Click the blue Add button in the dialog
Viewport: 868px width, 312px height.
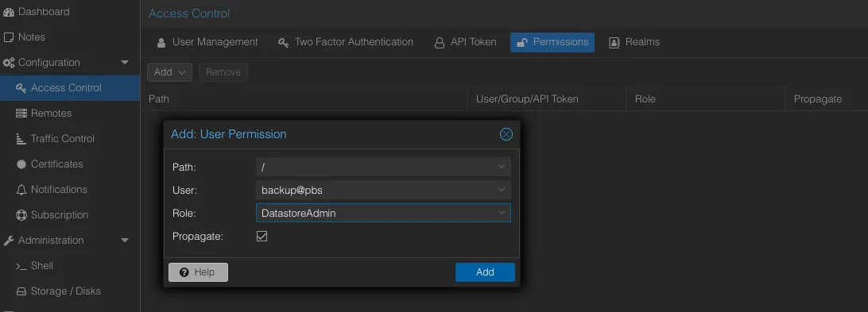(485, 272)
